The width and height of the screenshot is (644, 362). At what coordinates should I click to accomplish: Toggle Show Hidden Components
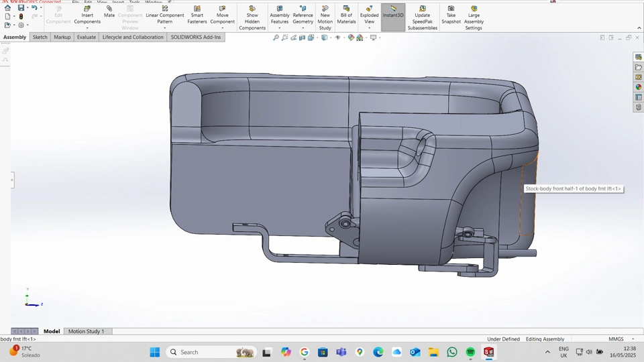coord(252,9)
